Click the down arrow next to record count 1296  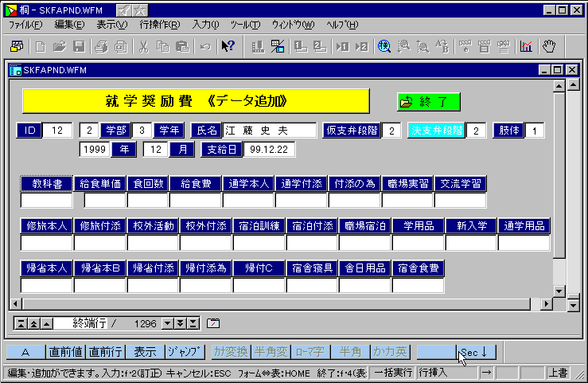pyautogui.click(x=168, y=323)
